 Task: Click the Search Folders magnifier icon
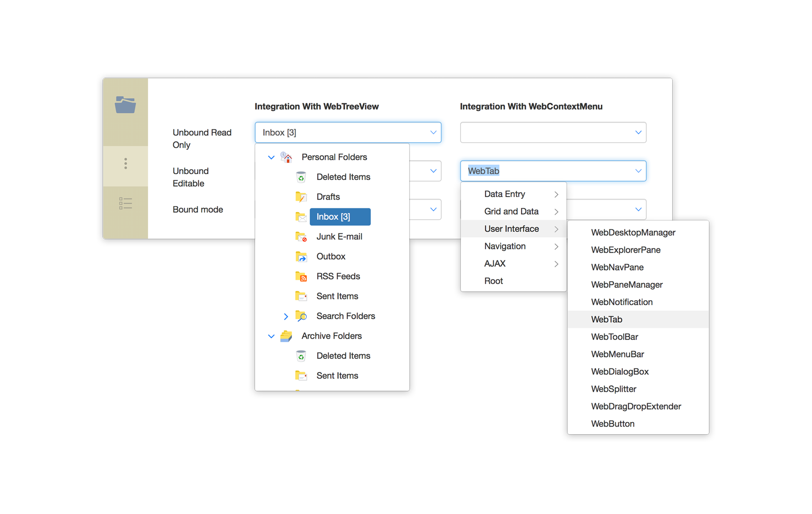[x=301, y=316]
